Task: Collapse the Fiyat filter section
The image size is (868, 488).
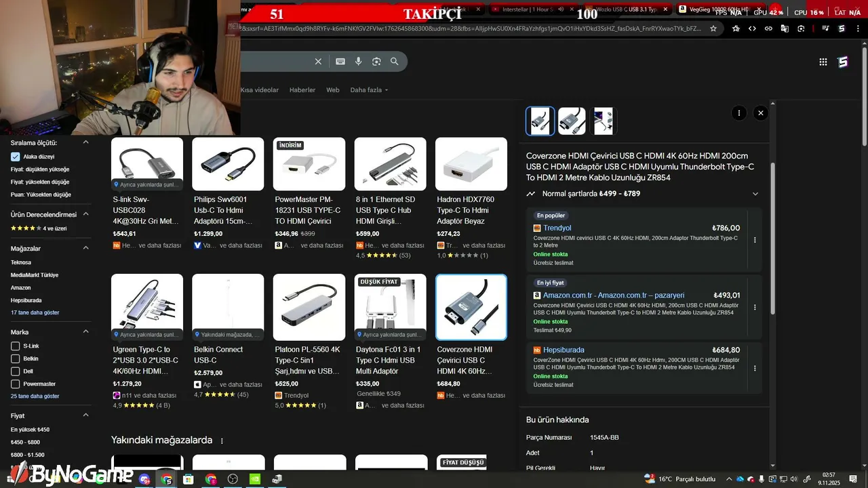Action: click(x=85, y=415)
